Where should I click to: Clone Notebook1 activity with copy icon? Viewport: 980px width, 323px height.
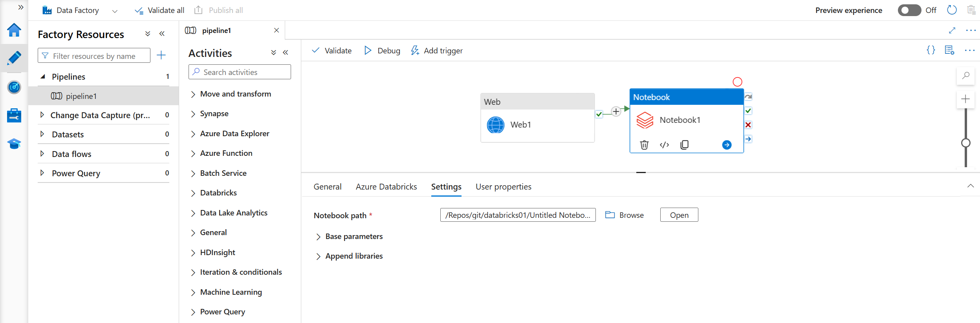(684, 145)
